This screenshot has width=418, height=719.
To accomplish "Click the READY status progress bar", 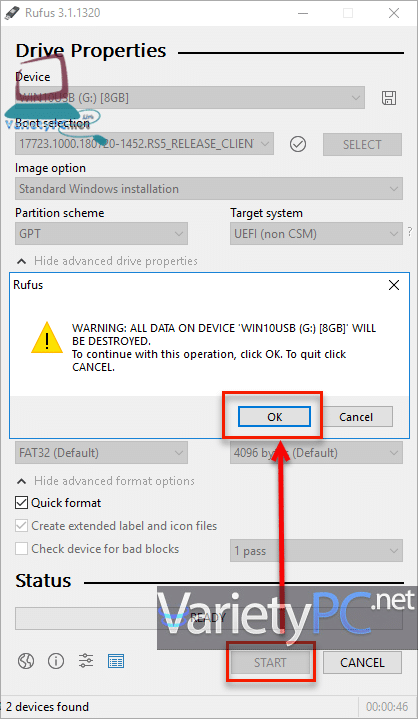I will [x=209, y=618].
